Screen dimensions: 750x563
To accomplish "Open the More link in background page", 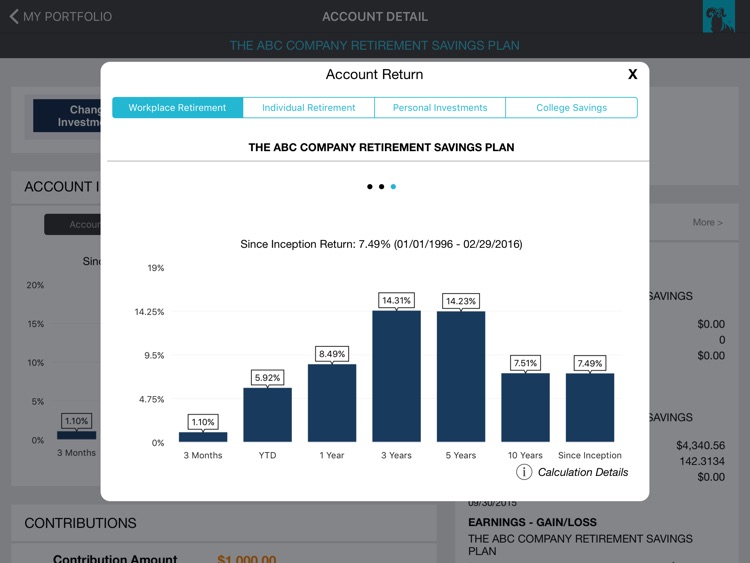I will click(x=707, y=222).
